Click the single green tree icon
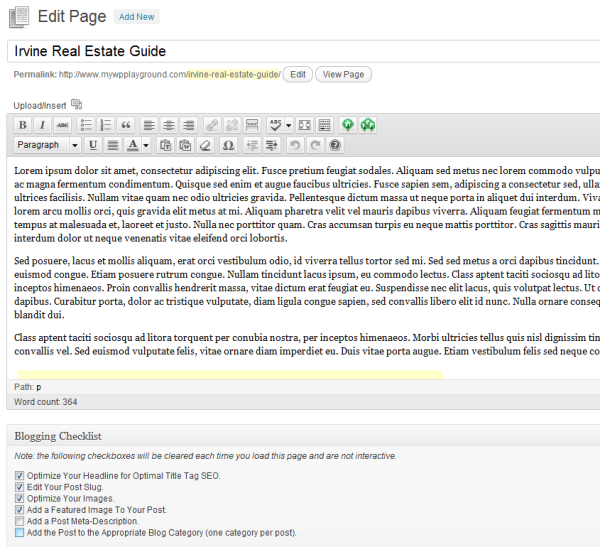The height and width of the screenshot is (547, 600). pyautogui.click(x=348, y=125)
